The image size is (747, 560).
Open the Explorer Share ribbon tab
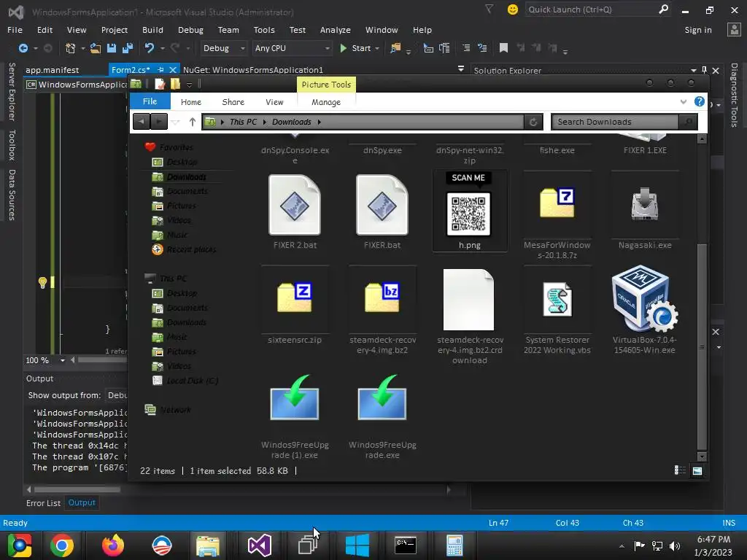(x=233, y=102)
